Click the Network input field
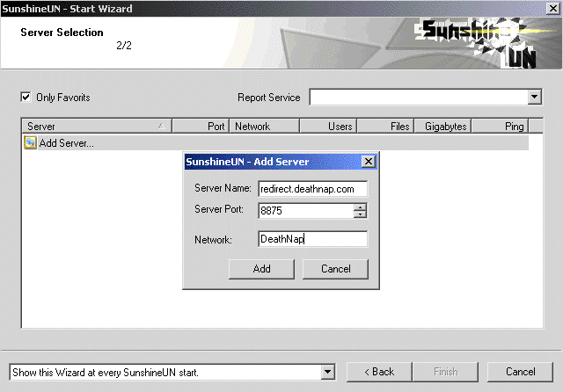563x392 pixels. (x=313, y=239)
